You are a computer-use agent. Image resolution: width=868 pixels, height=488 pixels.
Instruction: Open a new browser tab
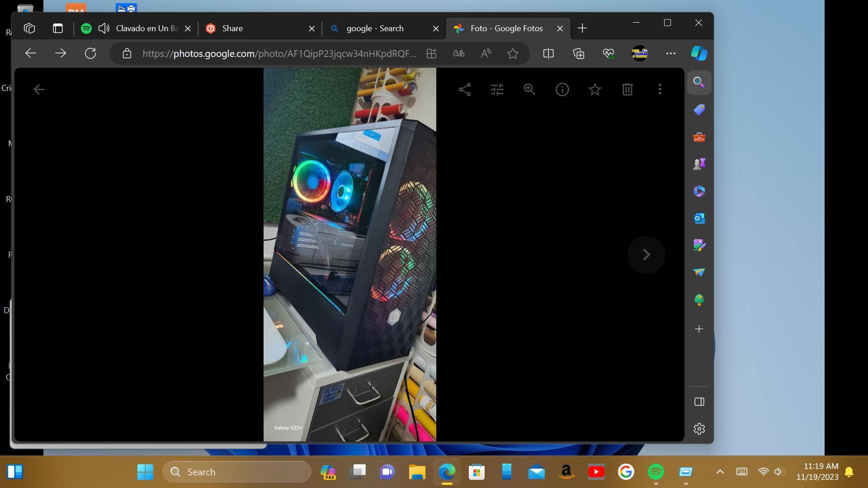click(x=582, y=28)
